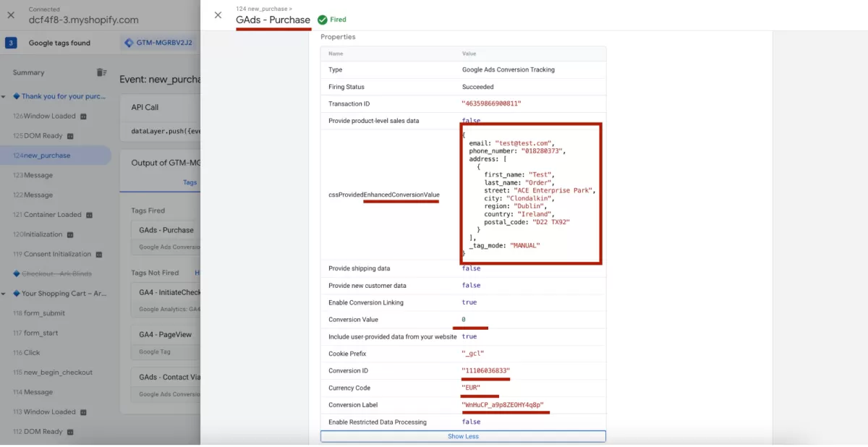Click the icon beside 126 Window Loaded
This screenshot has width=868, height=447.
(x=83, y=116)
